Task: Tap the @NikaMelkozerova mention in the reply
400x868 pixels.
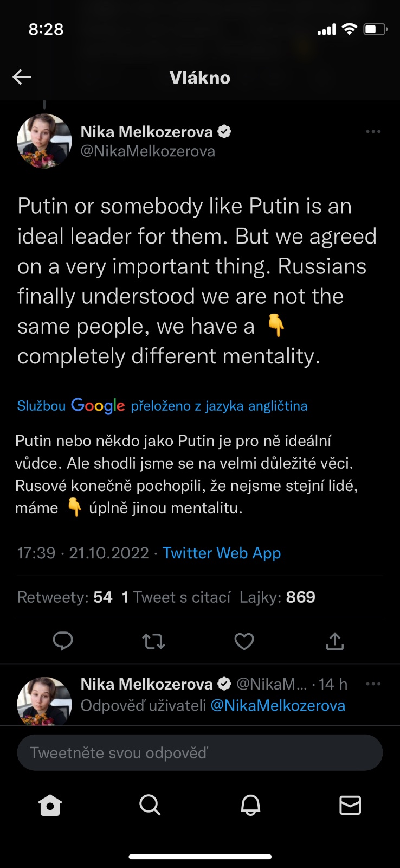Action: pos(278,705)
